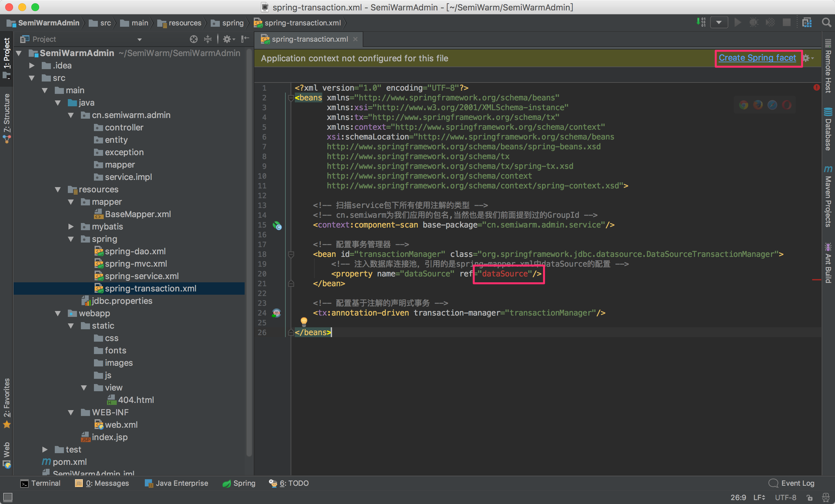Select spring-mvc.xml in the project tree
This screenshot has height=504, width=835.
(130, 263)
